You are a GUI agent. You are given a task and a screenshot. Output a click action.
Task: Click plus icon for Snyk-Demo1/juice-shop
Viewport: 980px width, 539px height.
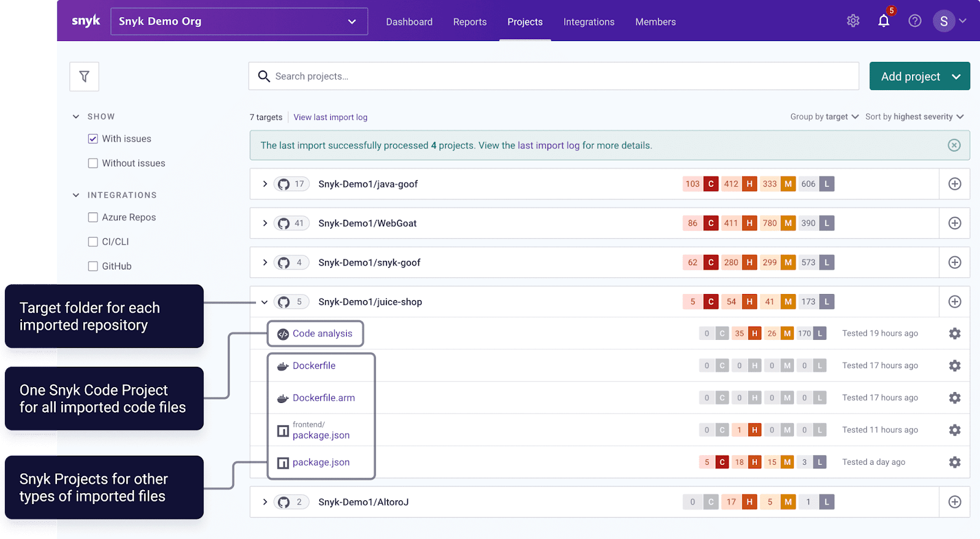point(955,301)
